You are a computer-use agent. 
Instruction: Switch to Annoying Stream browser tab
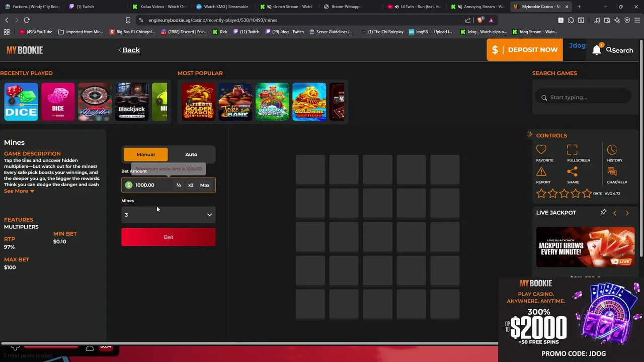click(477, 7)
